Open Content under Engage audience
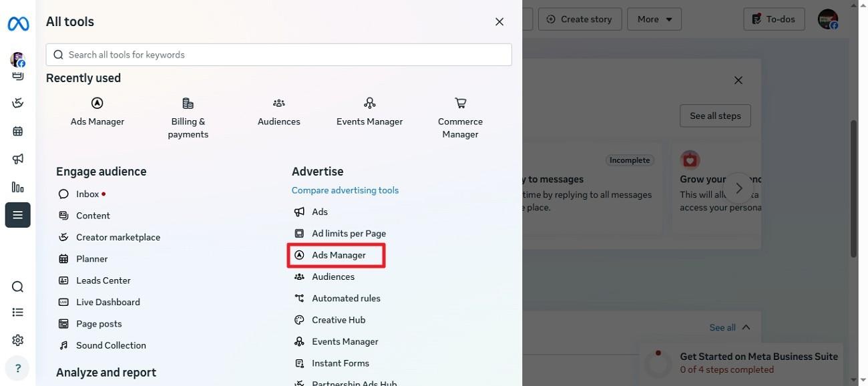Image resolution: width=868 pixels, height=386 pixels. pyautogui.click(x=93, y=216)
